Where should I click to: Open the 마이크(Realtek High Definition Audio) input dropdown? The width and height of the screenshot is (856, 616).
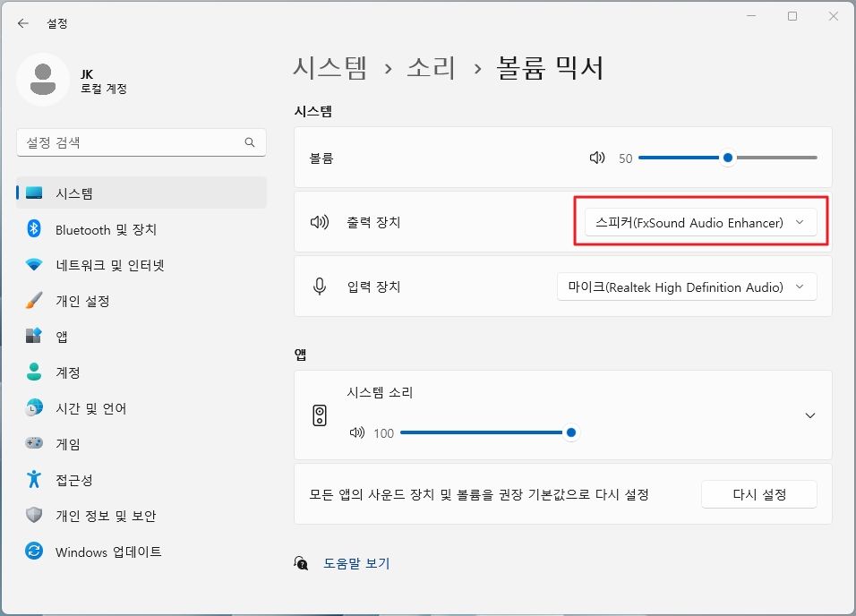(x=687, y=287)
